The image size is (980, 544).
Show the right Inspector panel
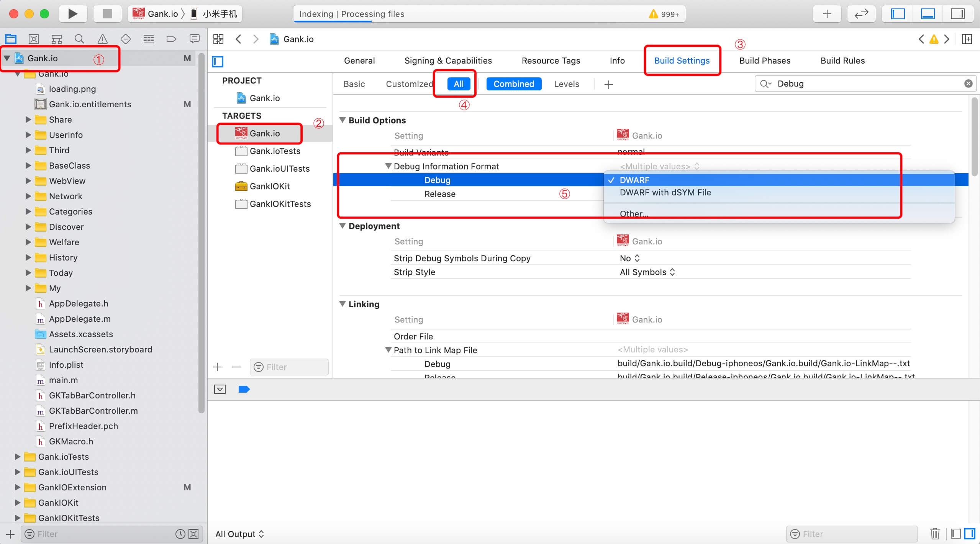tap(958, 14)
